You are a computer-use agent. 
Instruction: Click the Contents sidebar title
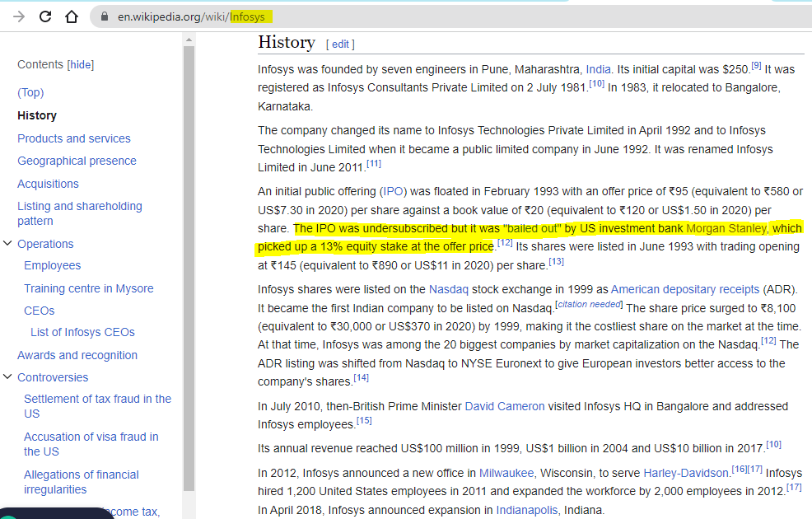(40, 65)
